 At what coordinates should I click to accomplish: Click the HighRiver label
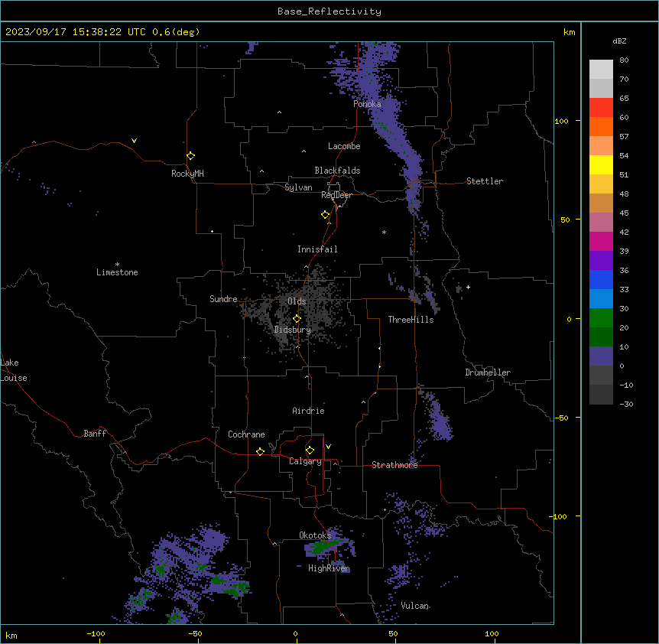[329, 568]
